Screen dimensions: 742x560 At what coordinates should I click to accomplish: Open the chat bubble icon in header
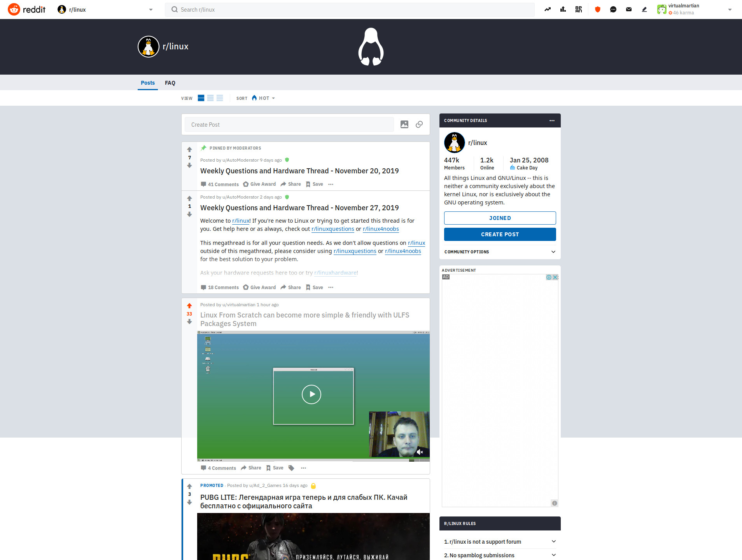[613, 9]
